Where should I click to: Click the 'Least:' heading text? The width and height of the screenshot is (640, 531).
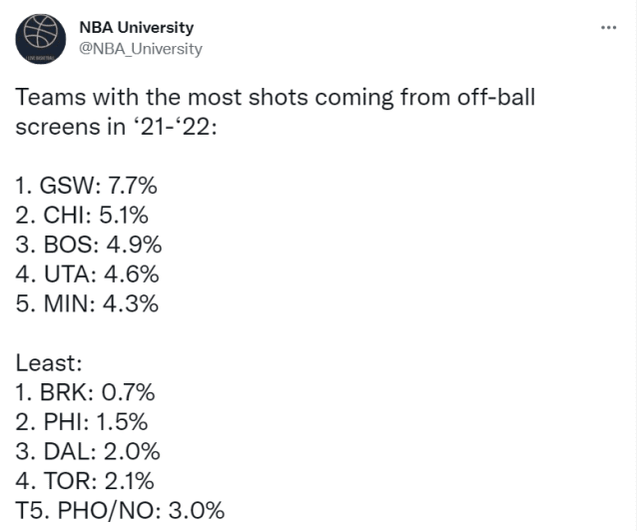[44, 365]
